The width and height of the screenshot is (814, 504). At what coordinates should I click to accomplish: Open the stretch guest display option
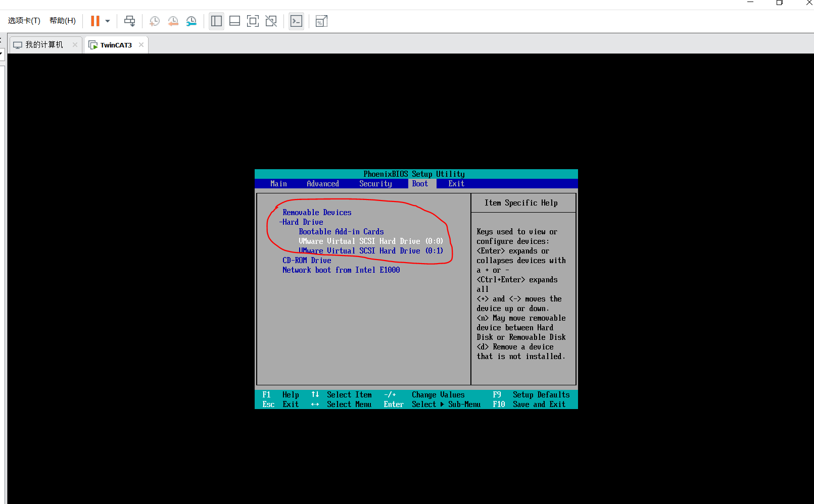click(x=321, y=21)
